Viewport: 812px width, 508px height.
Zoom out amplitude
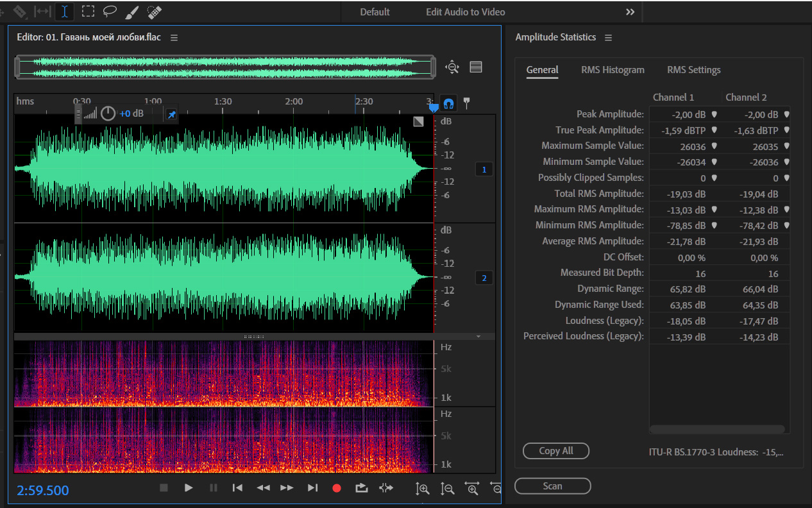(x=447, y=489)
